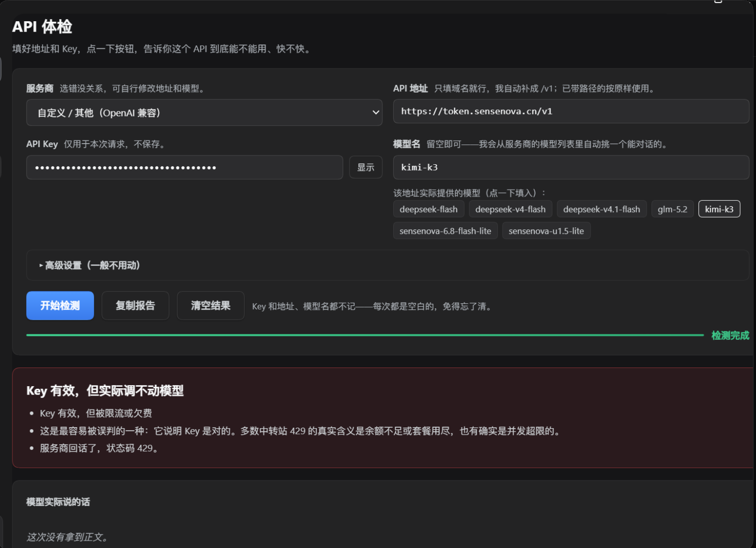Click the 显示 button to reveal the key
The width and height of the screenshot is (756, 548).
366,167
